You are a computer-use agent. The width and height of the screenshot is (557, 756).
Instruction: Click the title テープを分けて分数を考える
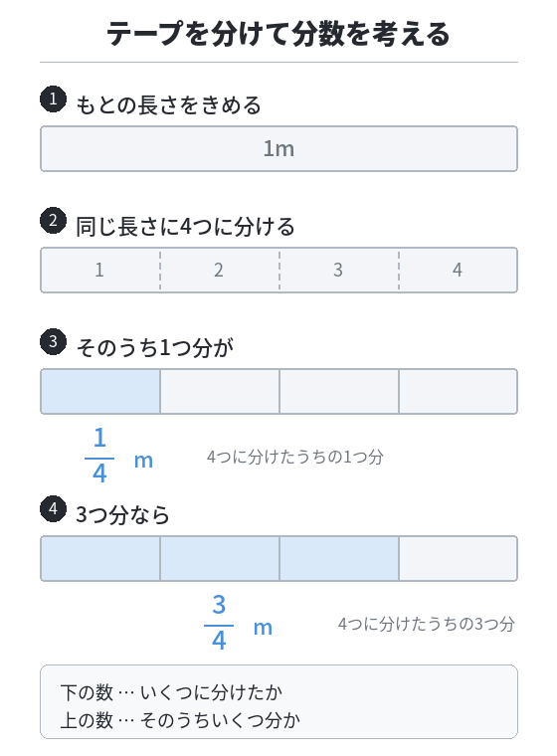pyautogui.click(x=278, y=33)
